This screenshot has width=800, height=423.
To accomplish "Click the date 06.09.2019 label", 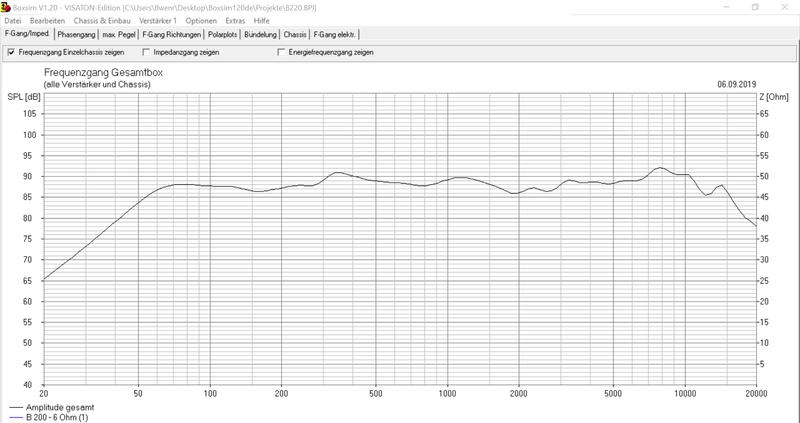I will tap(737, 85).
